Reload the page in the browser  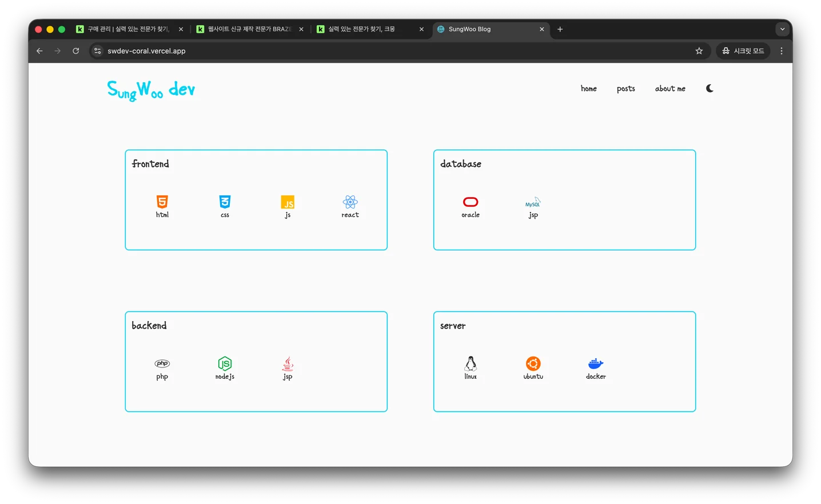[x=75, y=51]
